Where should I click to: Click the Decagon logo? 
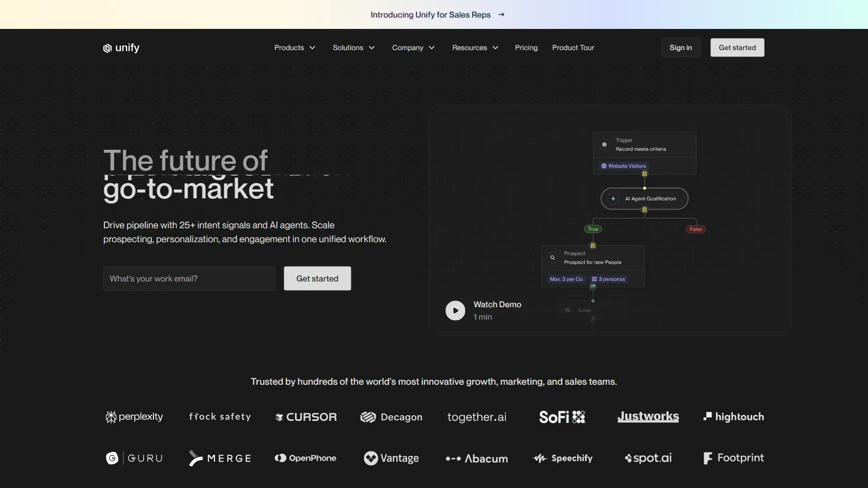391,417
